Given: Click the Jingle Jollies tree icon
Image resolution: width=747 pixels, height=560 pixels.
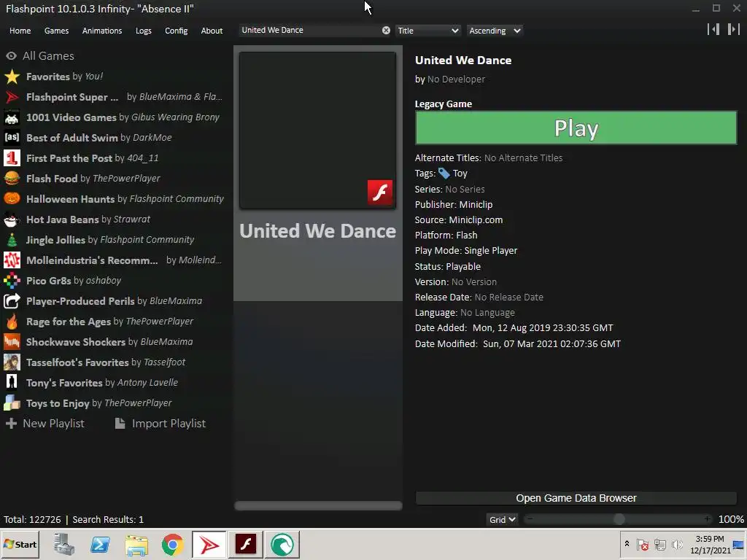Looking at the screenshot, I should coord(12,239).
